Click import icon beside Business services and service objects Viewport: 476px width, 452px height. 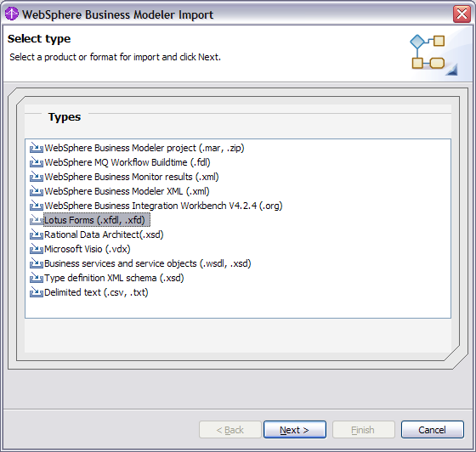[36, 263]
